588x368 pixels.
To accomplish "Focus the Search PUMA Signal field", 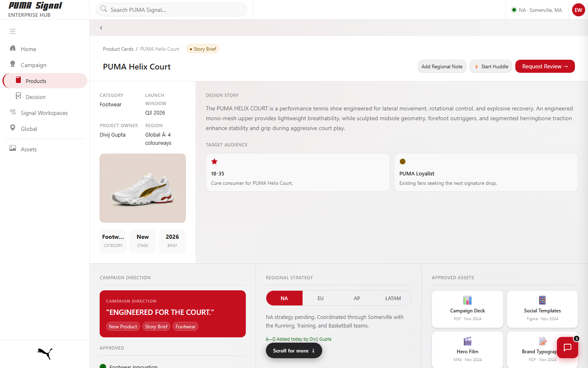I will pos(171,10).
